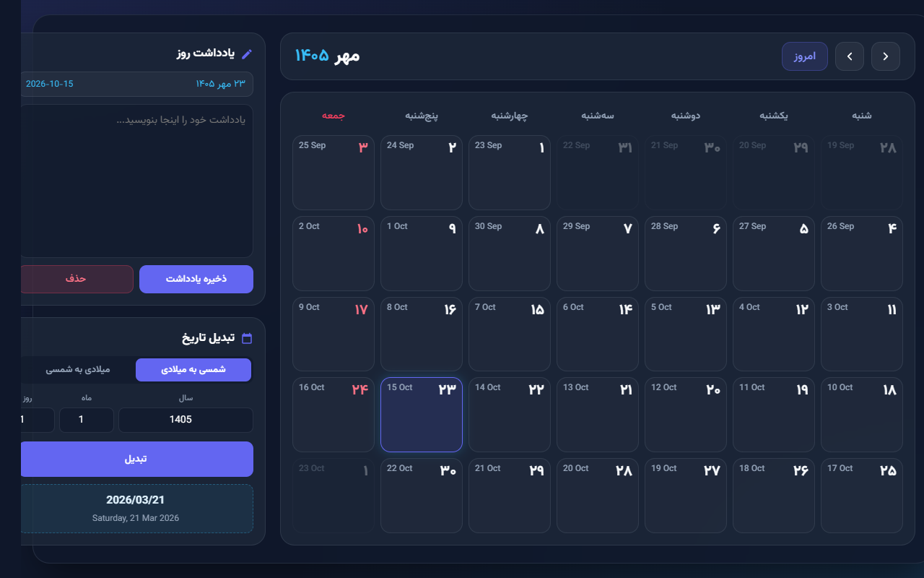Select the day cell marked 22 Oct
Screen dimensions: 924x578
coord(422,496)
